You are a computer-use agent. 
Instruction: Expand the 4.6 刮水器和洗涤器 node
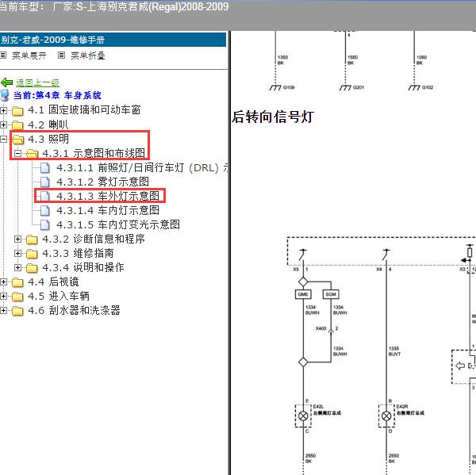[3, 311]
